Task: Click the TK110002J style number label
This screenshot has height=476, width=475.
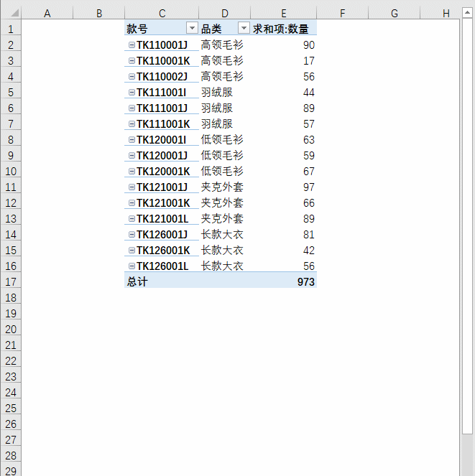Action: [162, 77]
